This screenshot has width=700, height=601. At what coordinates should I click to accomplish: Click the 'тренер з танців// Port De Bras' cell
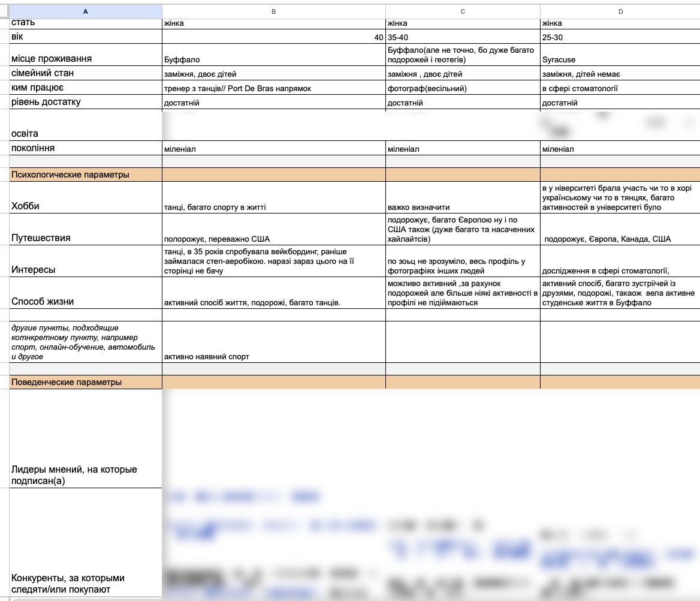[x=274, y=88]
